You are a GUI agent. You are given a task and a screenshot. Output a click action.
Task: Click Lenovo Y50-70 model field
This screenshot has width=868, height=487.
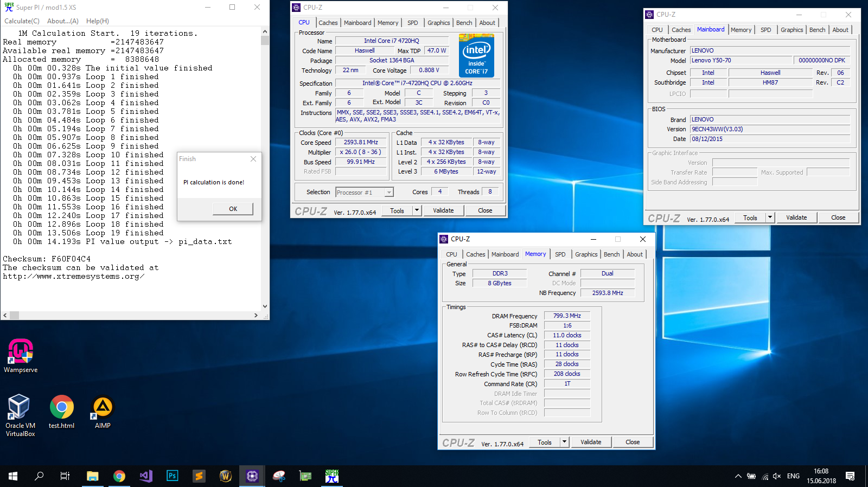tap(741, 60)
